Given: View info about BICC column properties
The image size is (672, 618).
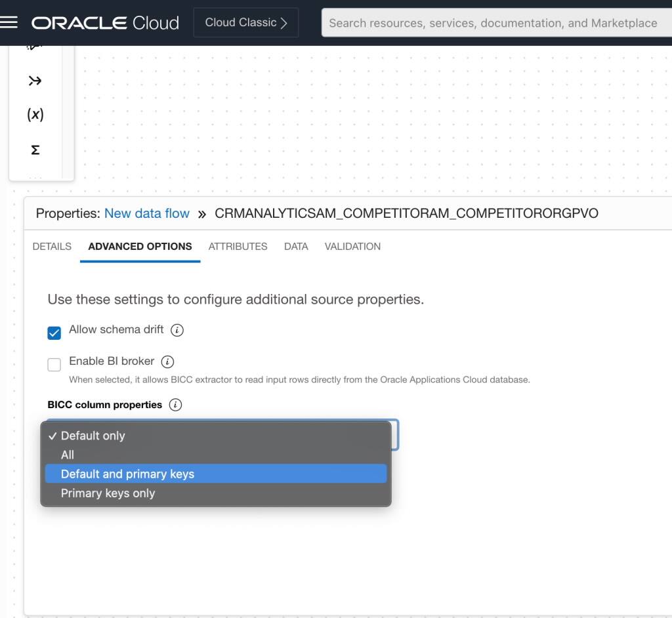Looking at the screenshot, I should pyautogui.click(x=175, y=405).
